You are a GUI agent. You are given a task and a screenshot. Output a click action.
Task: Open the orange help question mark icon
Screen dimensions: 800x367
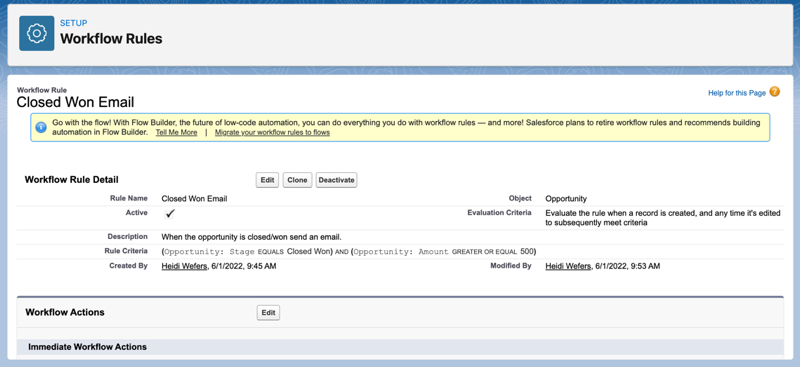click(x=774, y=92)
